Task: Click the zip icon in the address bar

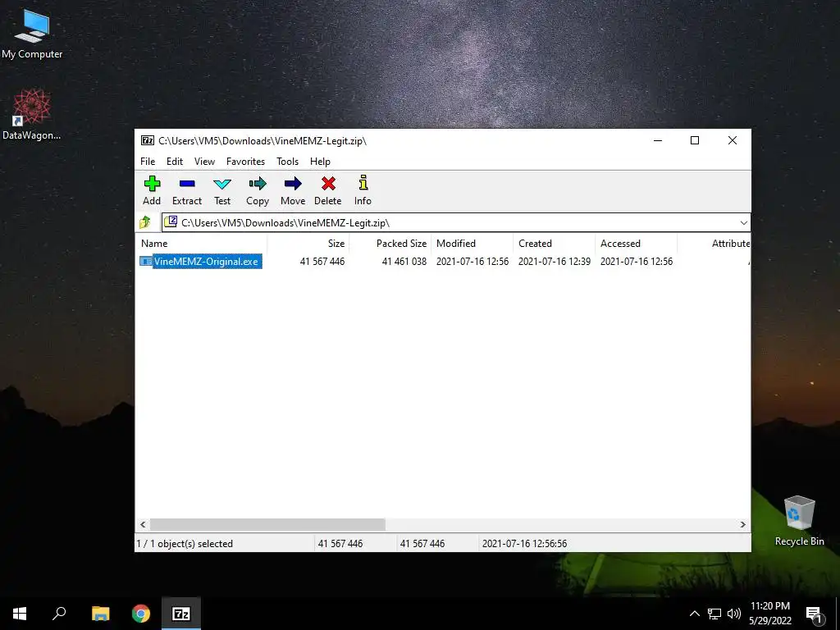Action: coord(171,221)
